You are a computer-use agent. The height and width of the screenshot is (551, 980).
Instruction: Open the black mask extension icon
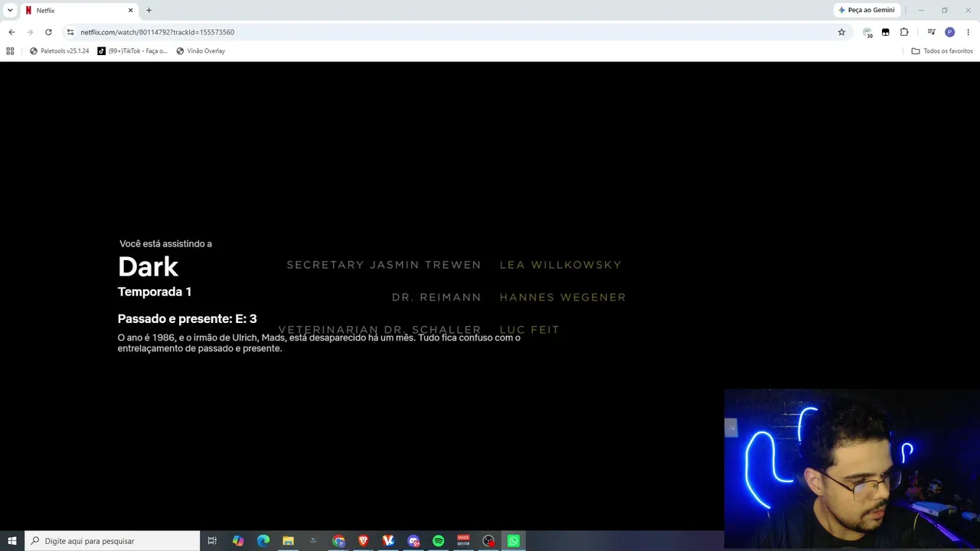coord(886,32)
